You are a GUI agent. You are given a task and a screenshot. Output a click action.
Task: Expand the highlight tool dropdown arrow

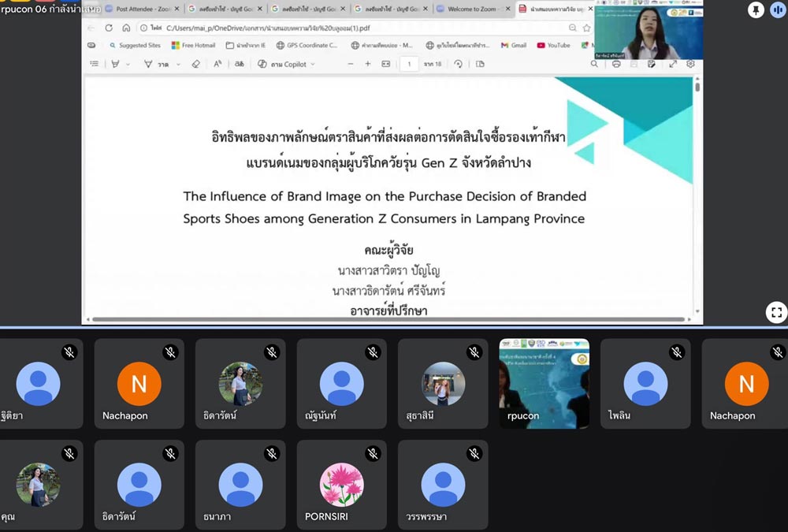pyautogui.click(x=128, y=64)
